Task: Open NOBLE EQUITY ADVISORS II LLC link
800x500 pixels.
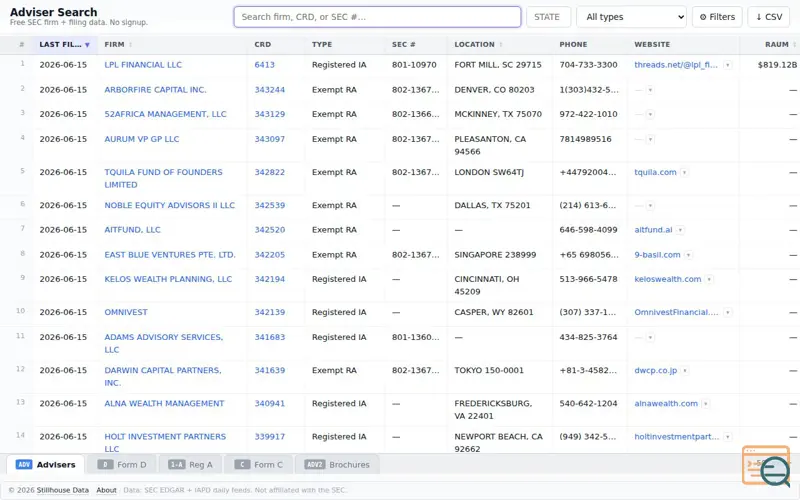Action: pyautogui.click(x=169, y=206)
